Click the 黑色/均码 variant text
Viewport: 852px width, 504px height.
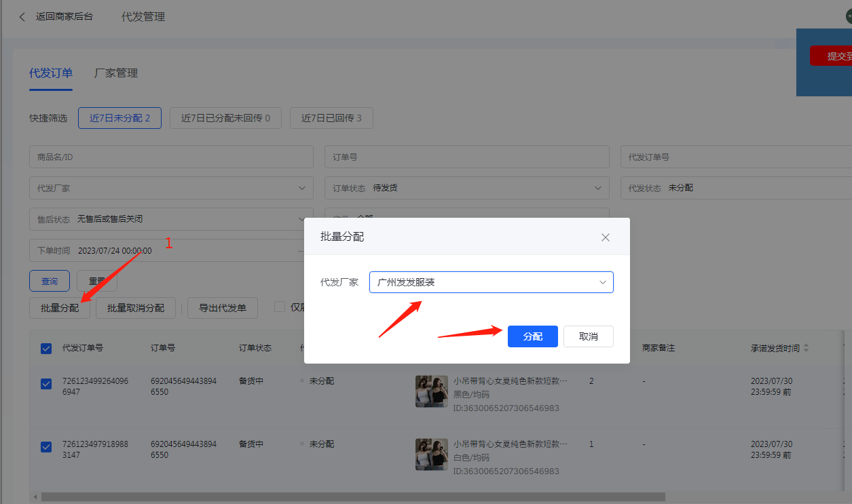pos(471,395)
